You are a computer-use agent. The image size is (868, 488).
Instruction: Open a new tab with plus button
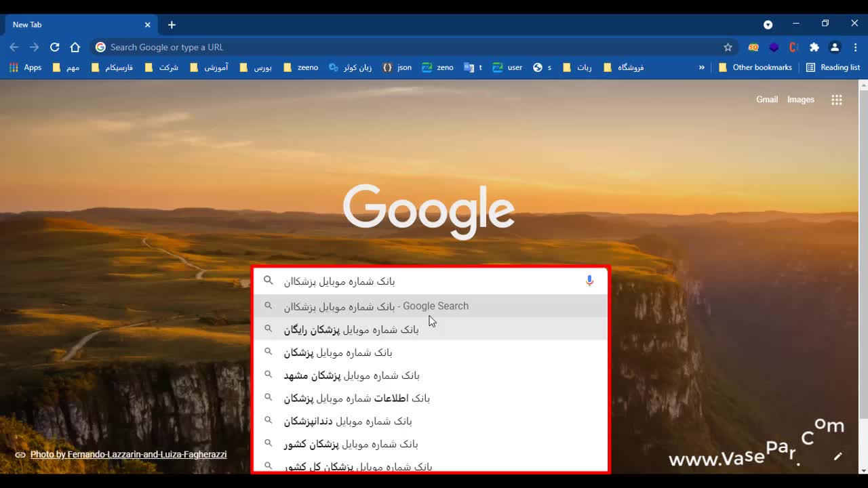[x=172, y=25]
